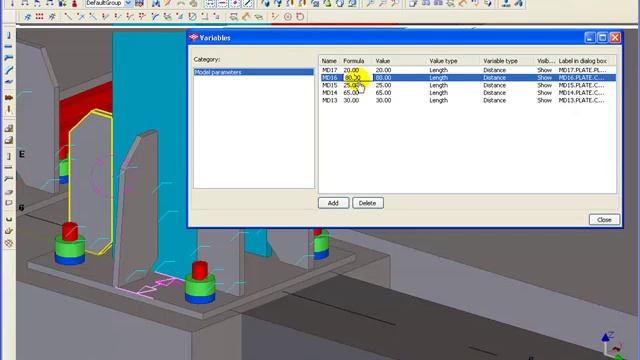640x360 pixels.
Task: Select the concrete column tool in left toolbar
Action: [x=9, y=156]
